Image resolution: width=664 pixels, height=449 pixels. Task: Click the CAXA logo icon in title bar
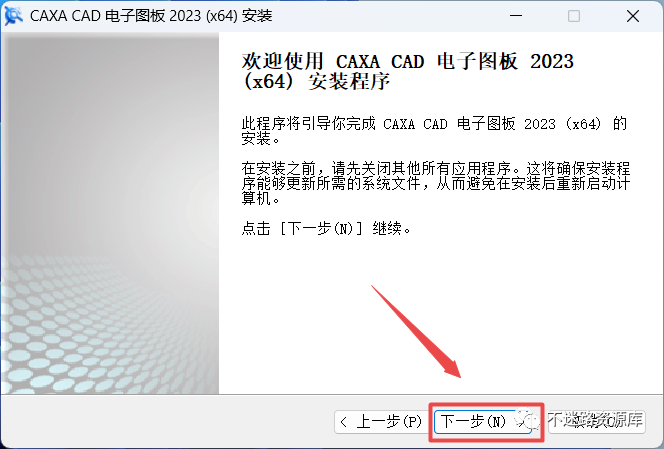(x=13, y=16)
